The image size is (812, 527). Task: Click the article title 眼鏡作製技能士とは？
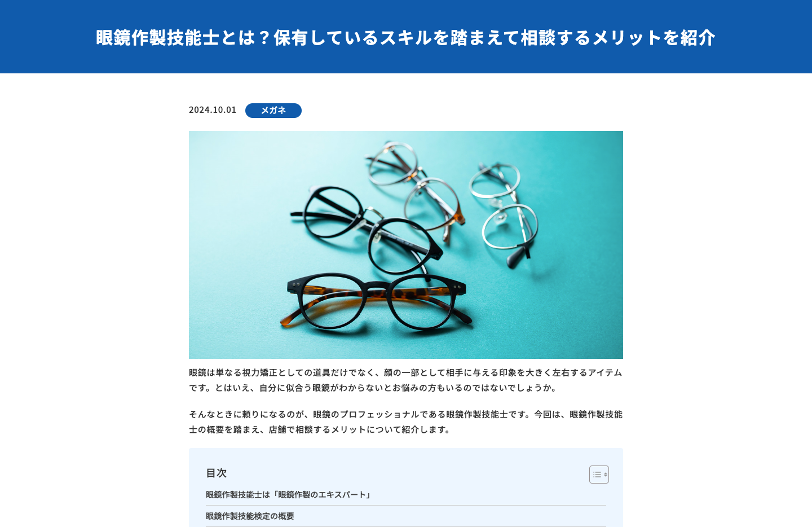(184, 38)
